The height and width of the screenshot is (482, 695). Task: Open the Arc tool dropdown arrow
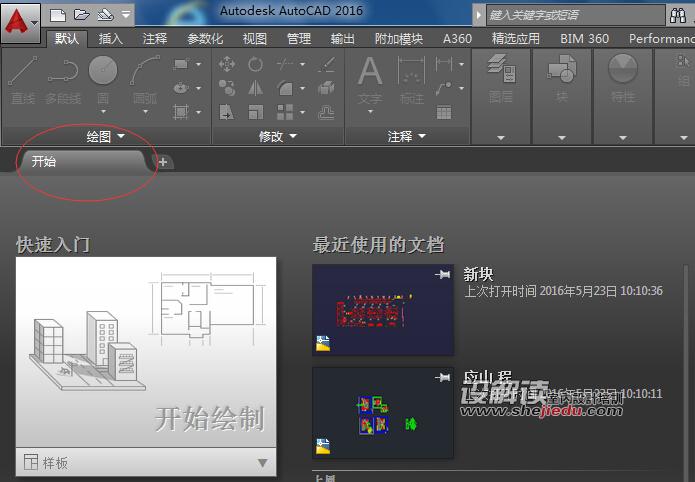pyautogui.click(x=145, y=112)
